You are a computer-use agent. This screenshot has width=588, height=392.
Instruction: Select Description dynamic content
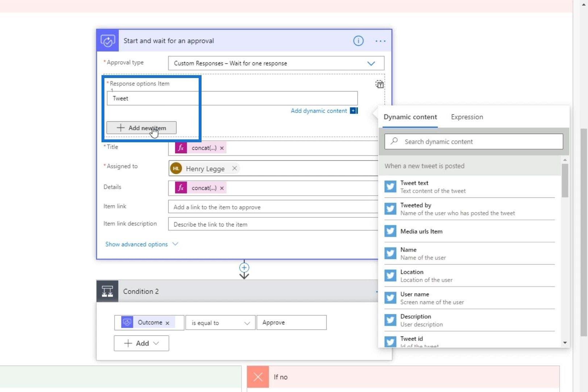point(469,320)
